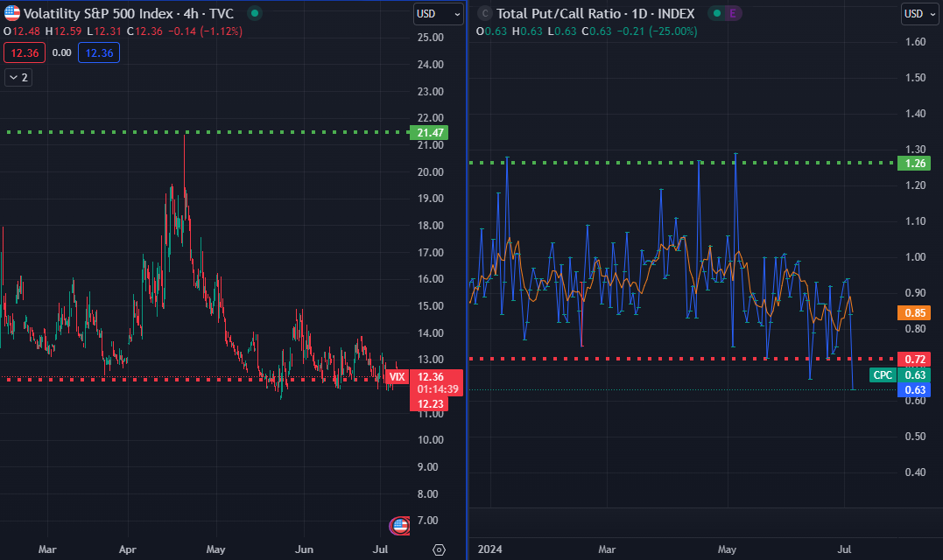Click the 01:14:39 bar countdown label
This screenshot has height=560, width=943.
438,389
